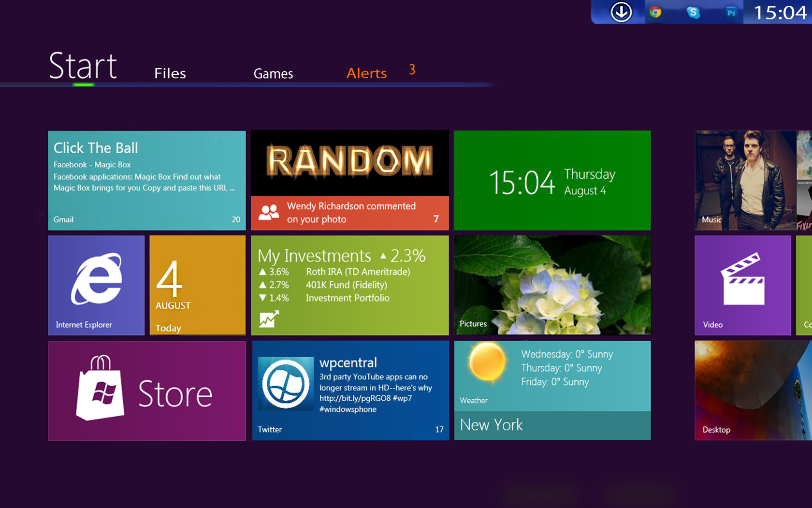The width and height of the screenshot is (812, 508).
Task: Check Gmail's 20 unread messages
Action: point(146,180)
